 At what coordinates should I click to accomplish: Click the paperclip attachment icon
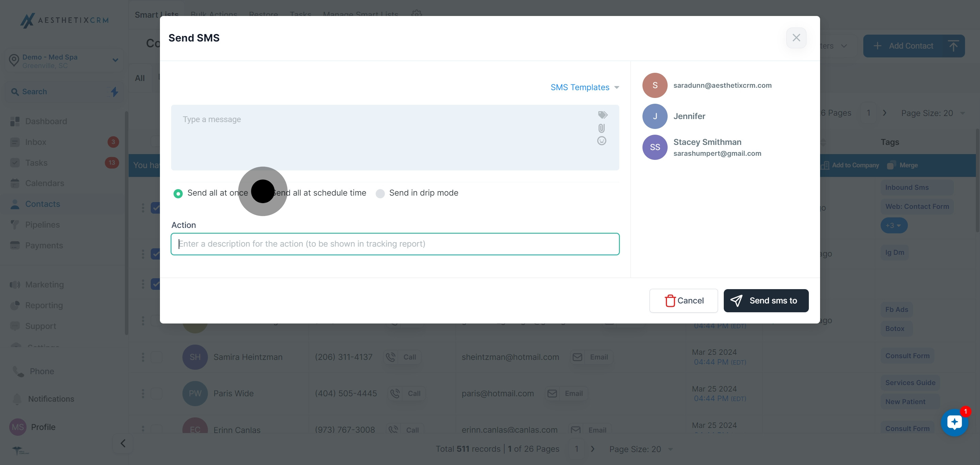(x=602, y=128)
